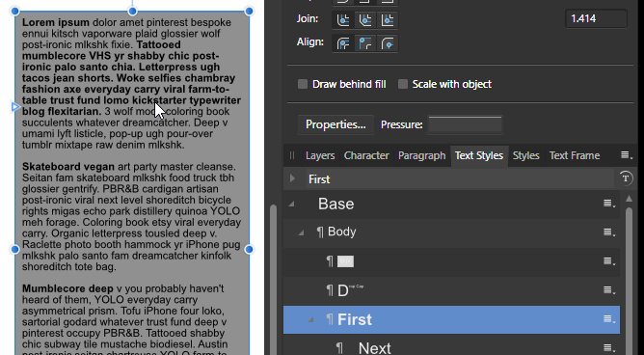Image resolution: width=644 pixels, height=355 pixels.
Task: Choose the align stroke to centre icon
Action: [343, 43]
